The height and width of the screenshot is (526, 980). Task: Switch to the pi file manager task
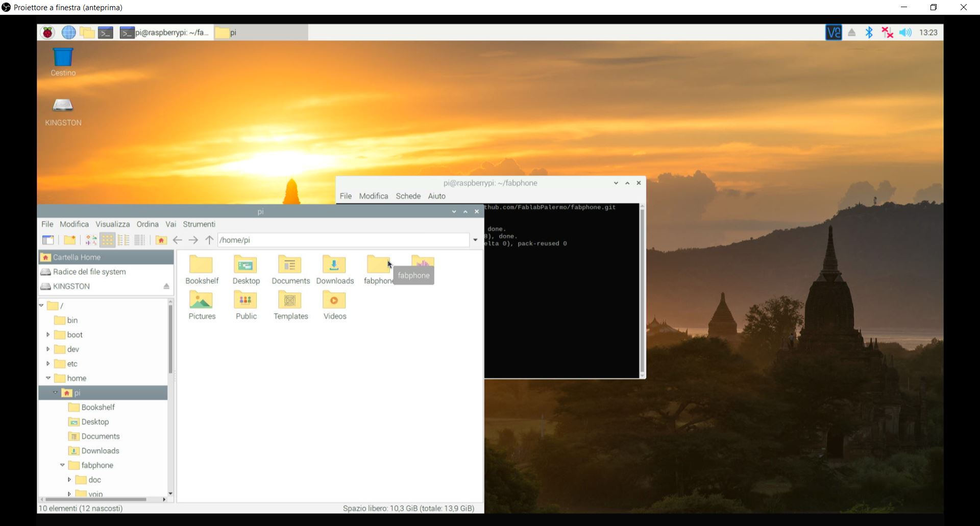pos(260,33)
